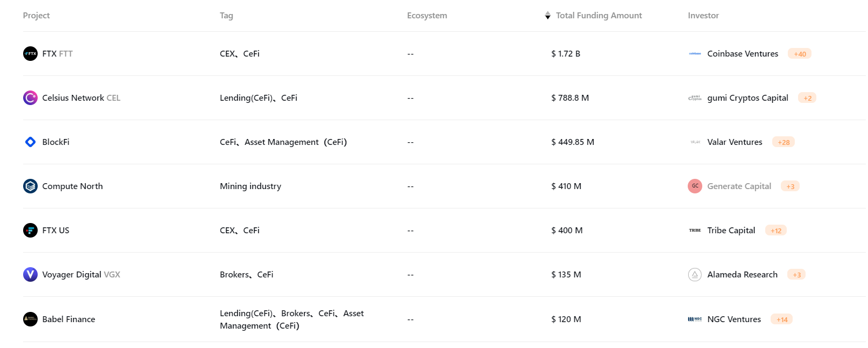The height and width of the screenshot is (348, 868).
Task: Open Coinbase Ventures investor link
Action: pyautogui.click(x=743, y=54)
